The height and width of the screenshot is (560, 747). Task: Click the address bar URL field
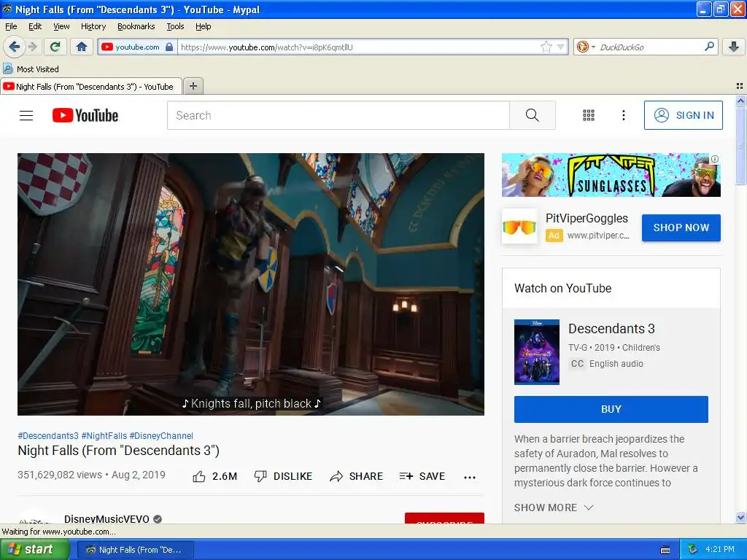pos(360,47)
